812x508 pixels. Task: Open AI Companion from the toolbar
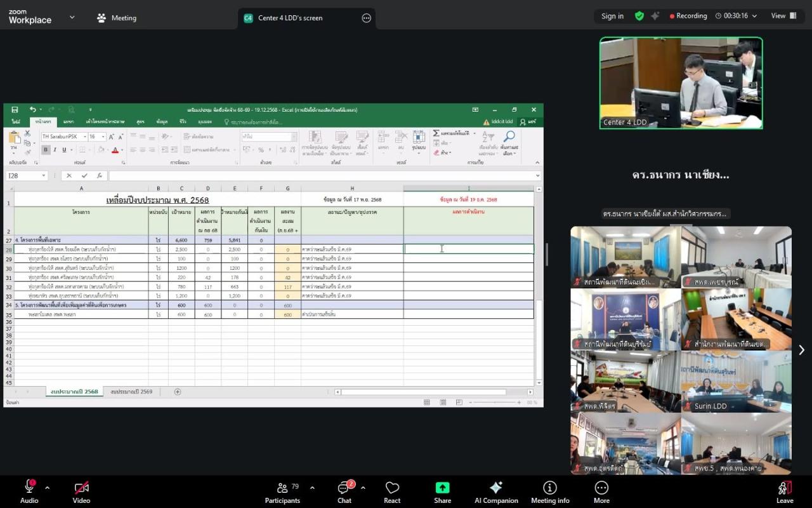(x=496, y=491)
